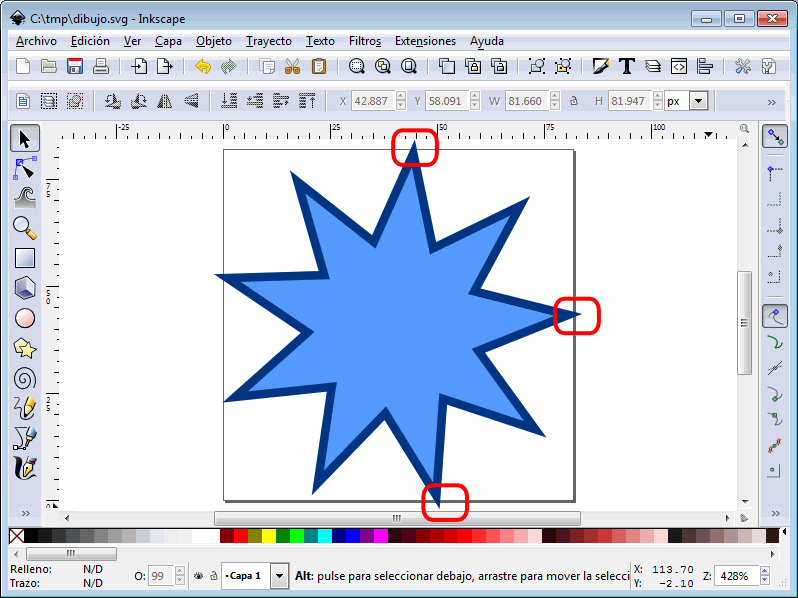The width and height of the screenshot is (798, 598).
Task: Open the Capa 1 layer dropdown
Action: 279,576
